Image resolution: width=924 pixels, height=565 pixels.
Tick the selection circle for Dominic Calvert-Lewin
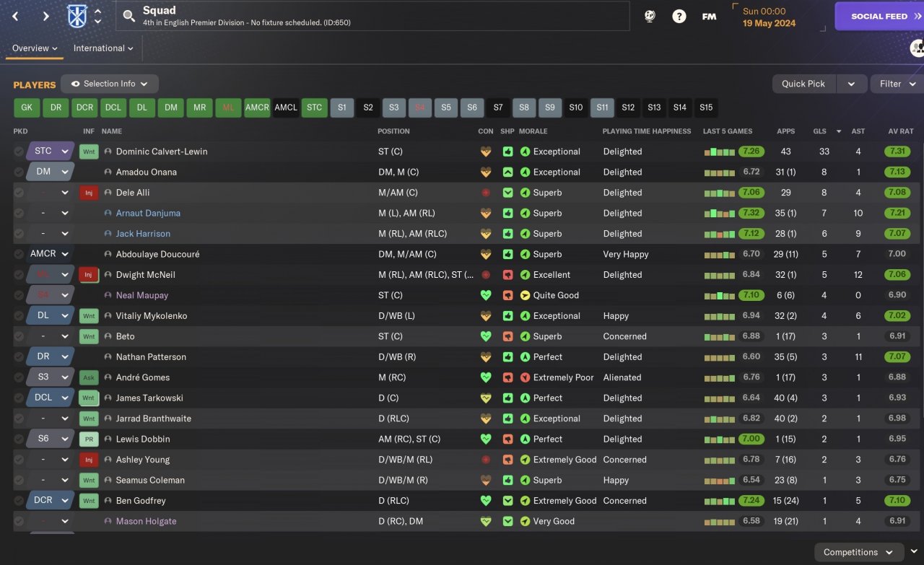coord(19,152)
